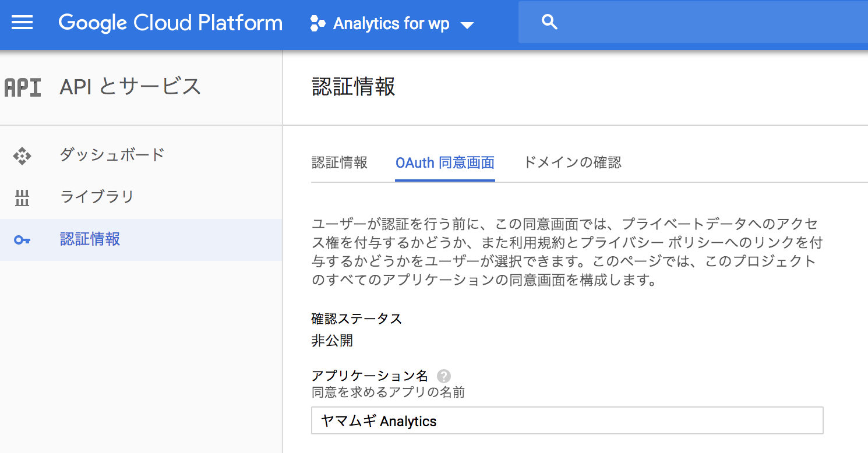Screen dimensions: 868x453
Task: Click the API とサービス sidebar heading
Action: [130, 87]
